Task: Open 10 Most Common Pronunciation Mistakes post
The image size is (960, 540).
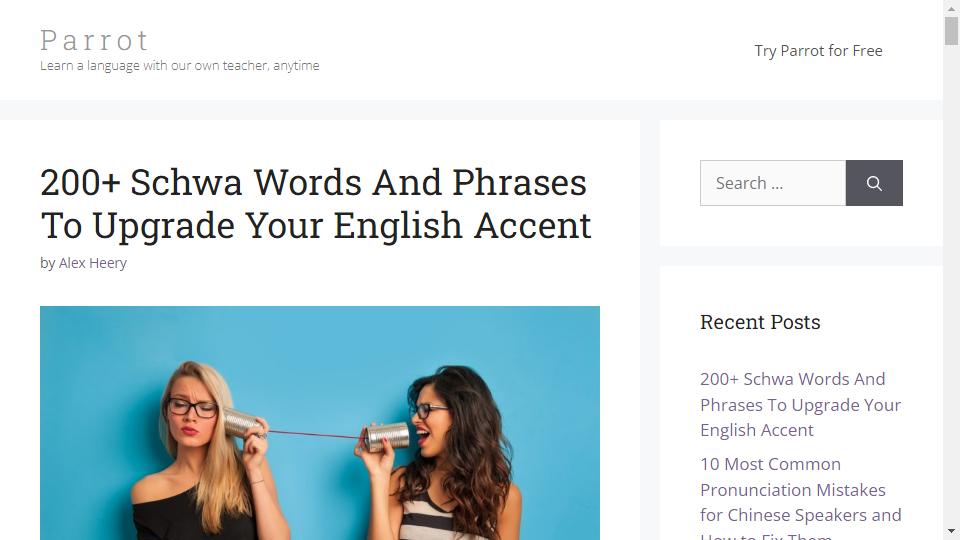Action: (800, 497)
